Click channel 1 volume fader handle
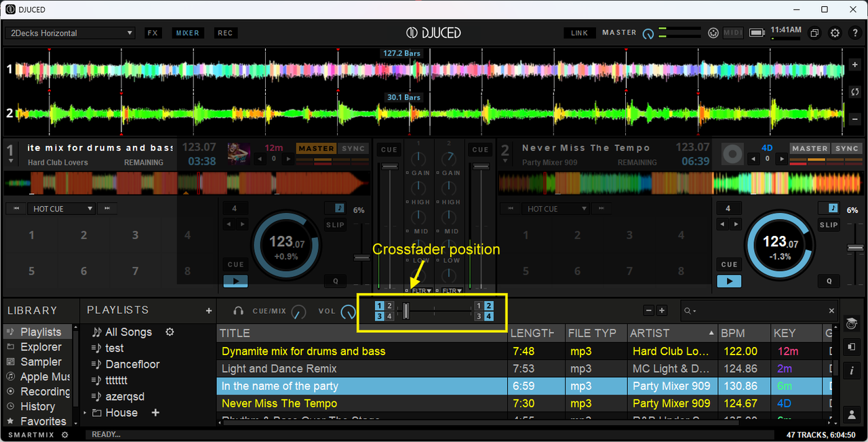The image size is (868, 442). (389, 166)
